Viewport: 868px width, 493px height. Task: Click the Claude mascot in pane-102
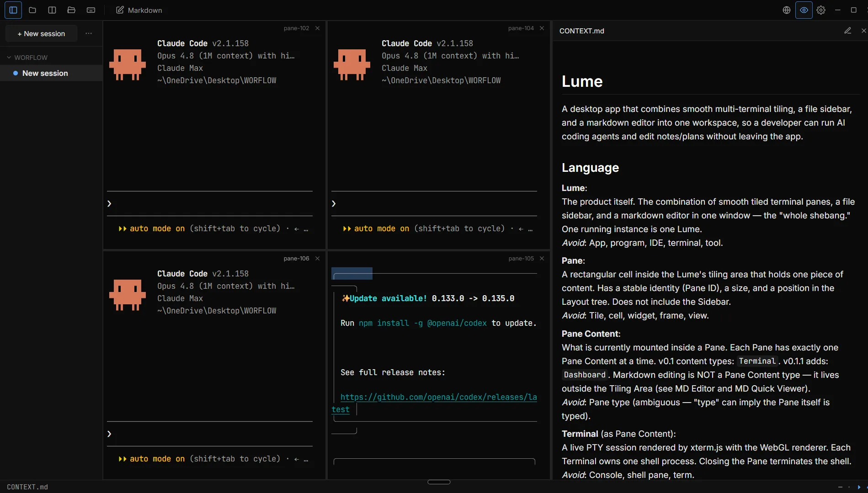128,64
